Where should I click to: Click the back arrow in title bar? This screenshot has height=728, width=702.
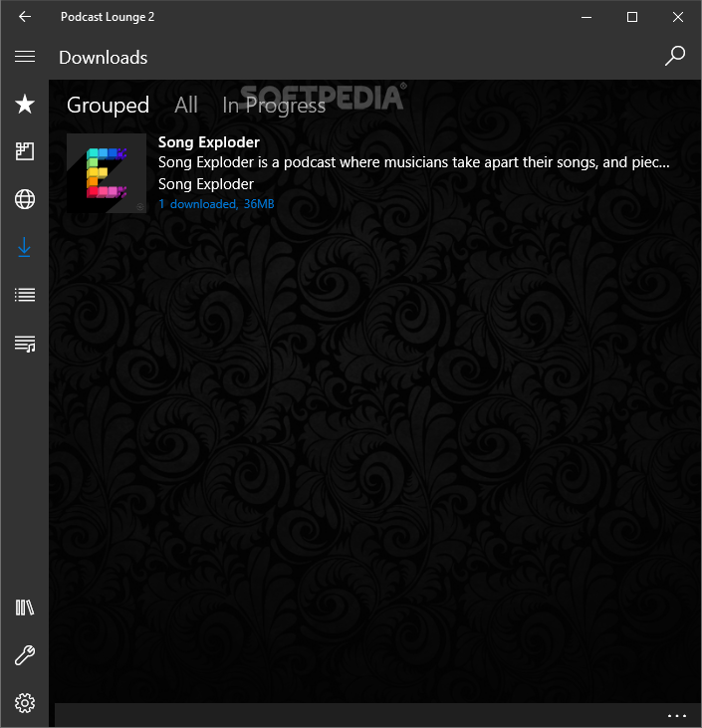click(x=25, y=17)
